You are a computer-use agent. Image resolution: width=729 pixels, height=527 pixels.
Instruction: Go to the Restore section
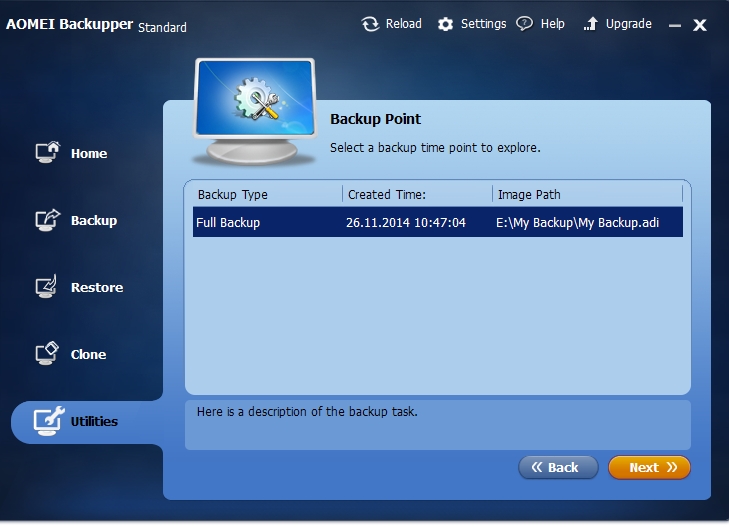pos(97,287)
